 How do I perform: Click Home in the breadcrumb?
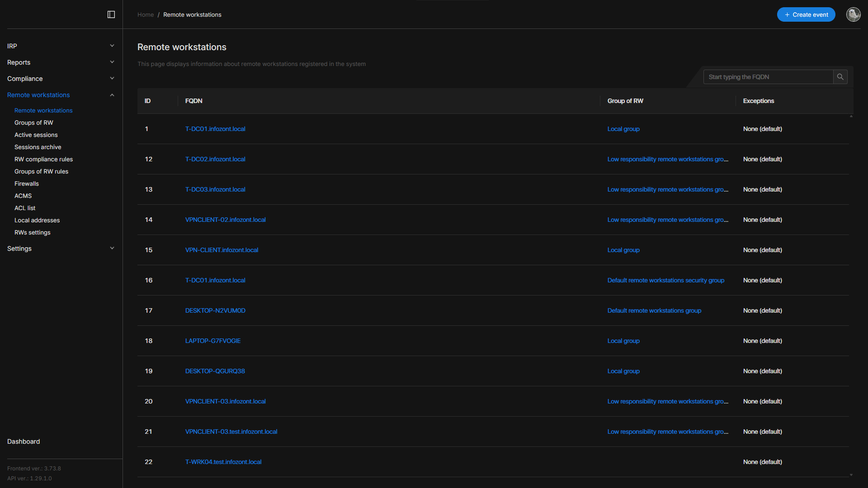(146, 14)
